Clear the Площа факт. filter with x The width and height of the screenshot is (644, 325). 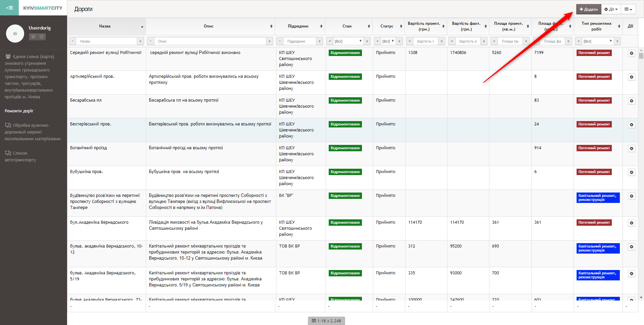[568, 41]
